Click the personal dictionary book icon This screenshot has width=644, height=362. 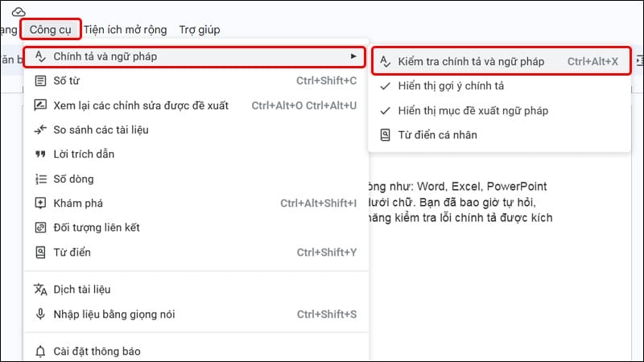point(385,135)
